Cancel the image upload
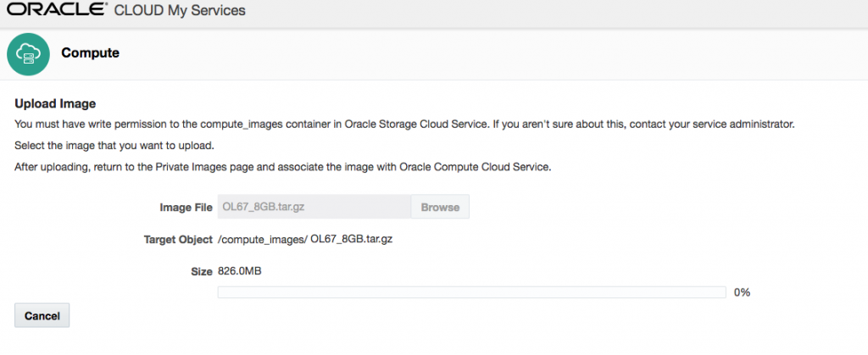Viewport: 868px width, 355px height. point(42,316)
